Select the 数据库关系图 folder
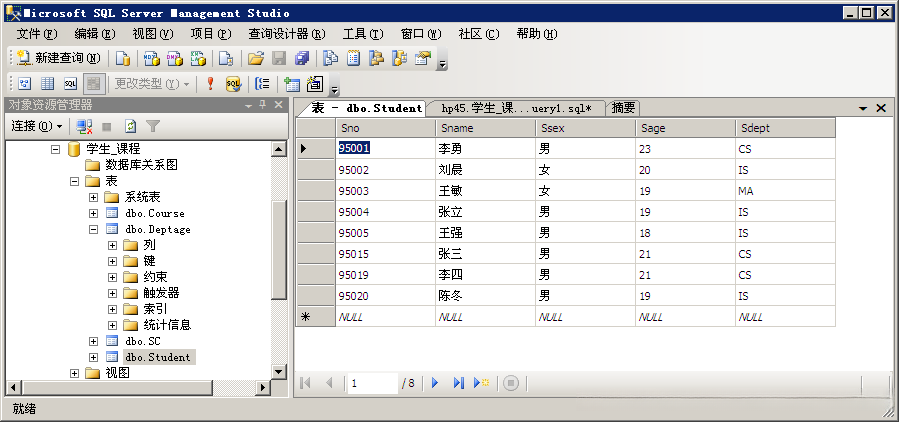899x422 pixels. coord(141,165)
